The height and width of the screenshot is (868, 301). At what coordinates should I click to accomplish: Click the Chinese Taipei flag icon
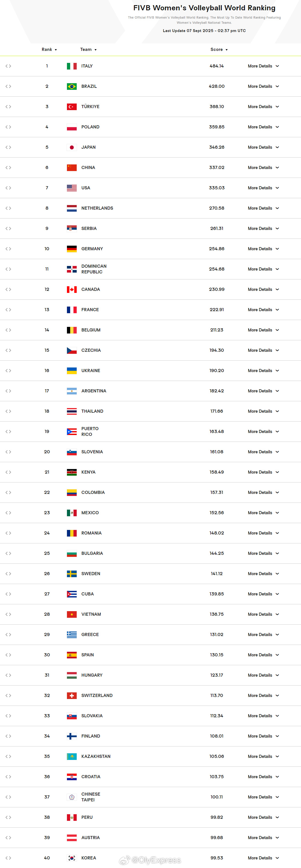coord(72,797)
